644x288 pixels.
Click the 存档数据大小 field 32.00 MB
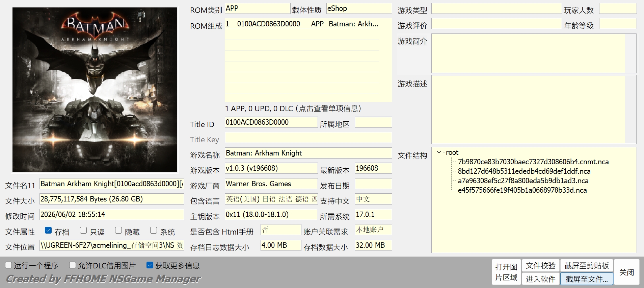[373, 245]
